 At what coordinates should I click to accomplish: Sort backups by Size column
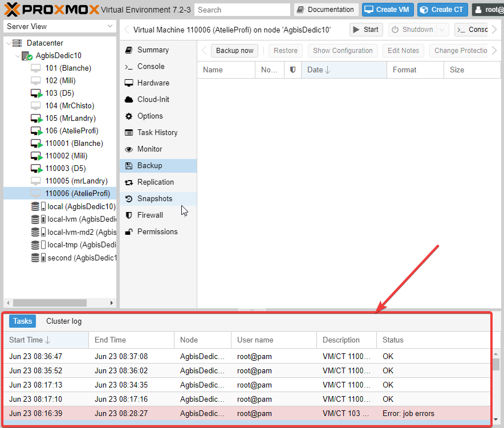click(x=473, y=70)
